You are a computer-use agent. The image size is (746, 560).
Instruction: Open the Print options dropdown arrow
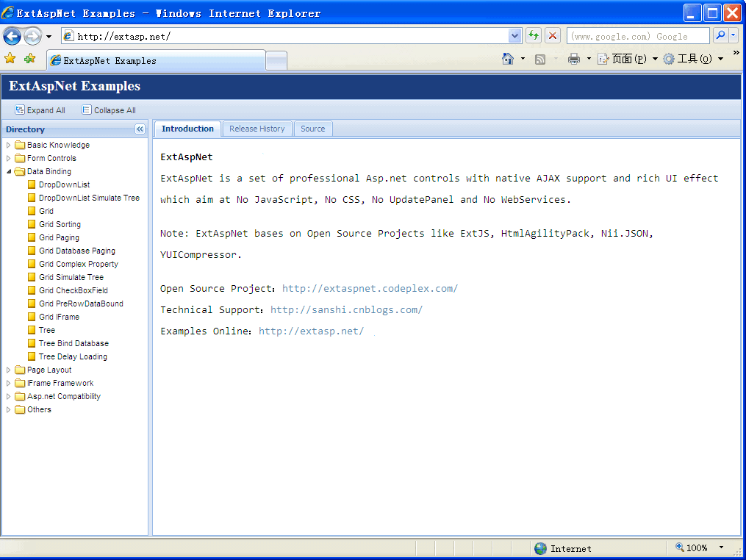[589, 59]
